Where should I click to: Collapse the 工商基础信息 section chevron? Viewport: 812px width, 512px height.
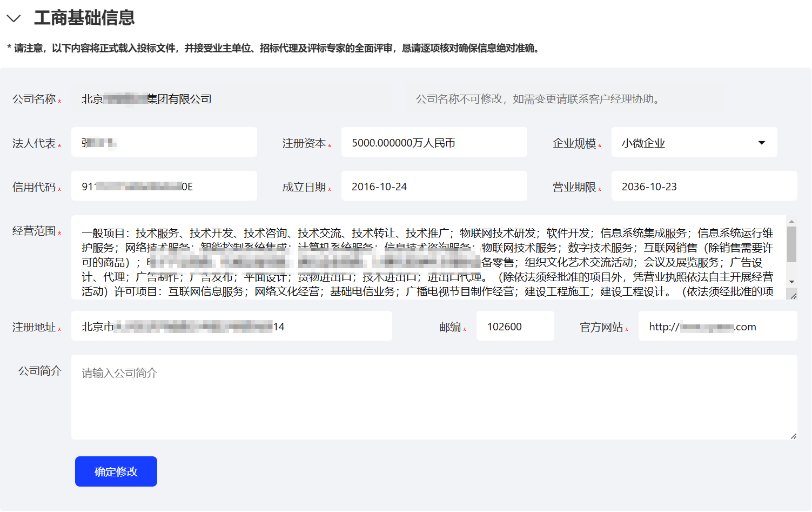14,18
